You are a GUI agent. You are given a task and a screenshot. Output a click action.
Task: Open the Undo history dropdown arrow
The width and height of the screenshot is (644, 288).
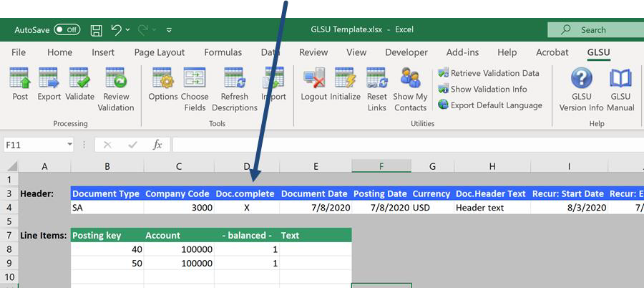127,29
